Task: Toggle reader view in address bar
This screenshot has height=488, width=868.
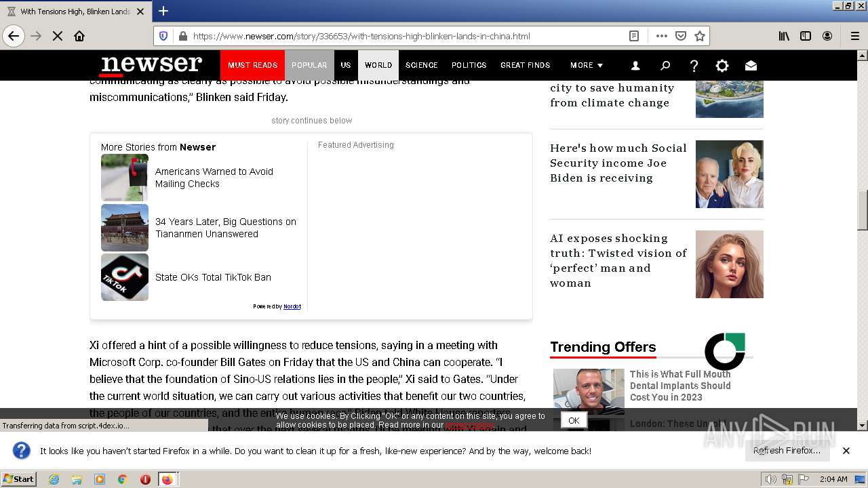Action: coord(634,36)
